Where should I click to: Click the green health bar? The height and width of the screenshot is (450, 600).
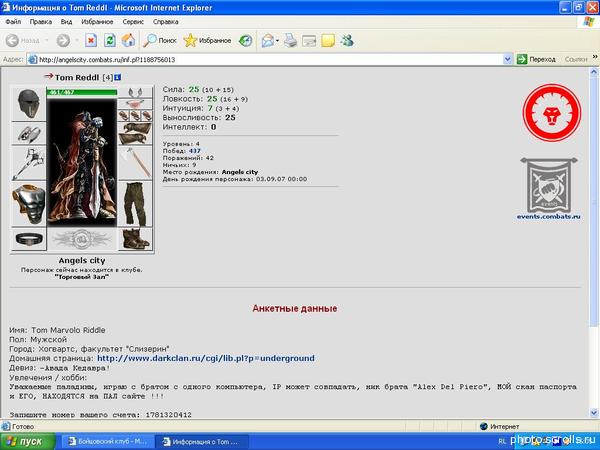click(x=82, y=92)
